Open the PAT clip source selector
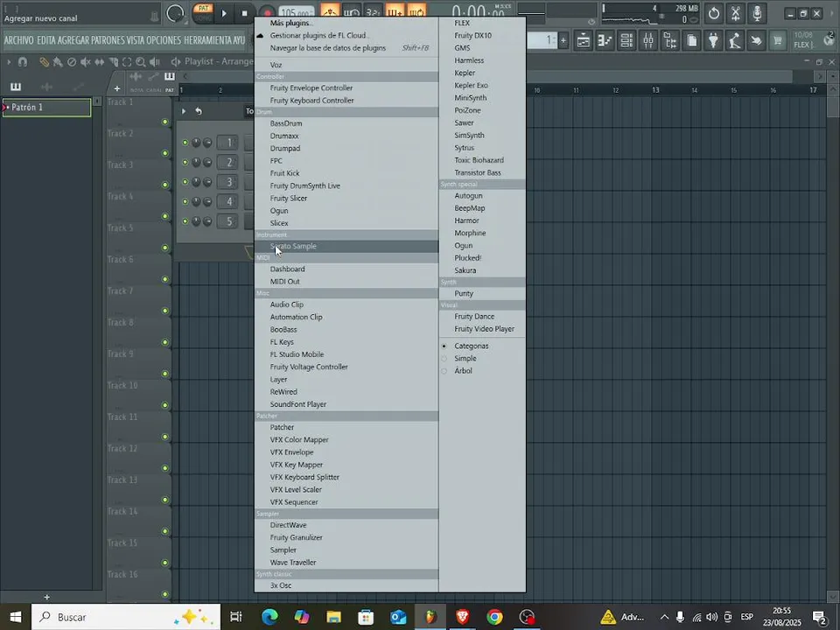Screen dimensions: 840x630 click(169, 90)
